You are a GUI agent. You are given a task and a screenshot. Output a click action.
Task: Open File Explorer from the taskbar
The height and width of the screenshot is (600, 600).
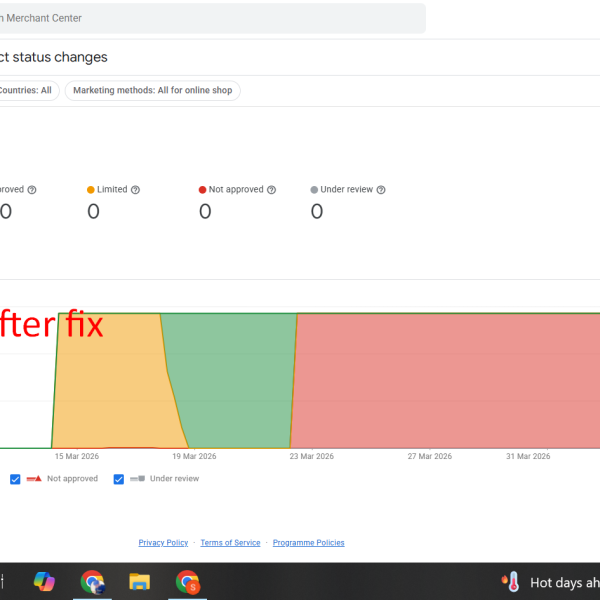[140, 582]
